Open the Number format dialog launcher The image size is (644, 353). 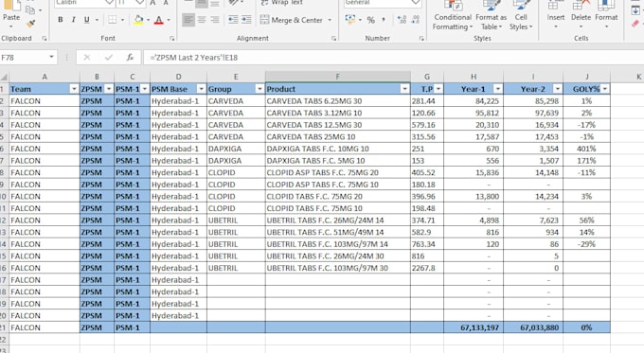[x=421, y=38]
